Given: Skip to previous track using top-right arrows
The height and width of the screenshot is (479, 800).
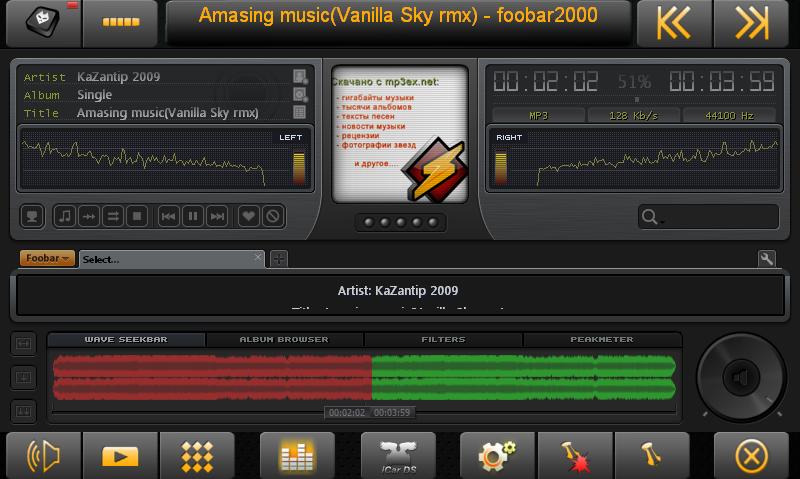Looking at the screenshot, I should 673,24.
